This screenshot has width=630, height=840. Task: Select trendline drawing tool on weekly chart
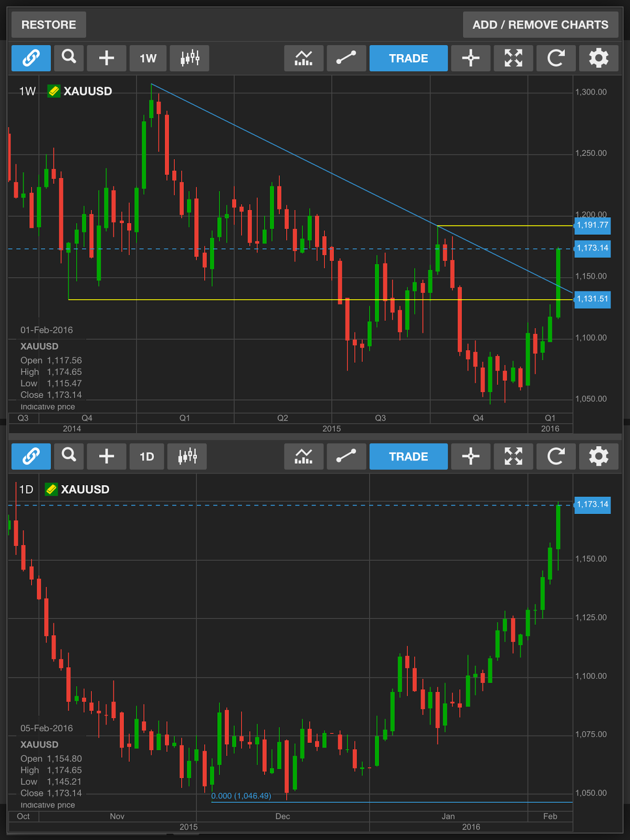(346, 58)
